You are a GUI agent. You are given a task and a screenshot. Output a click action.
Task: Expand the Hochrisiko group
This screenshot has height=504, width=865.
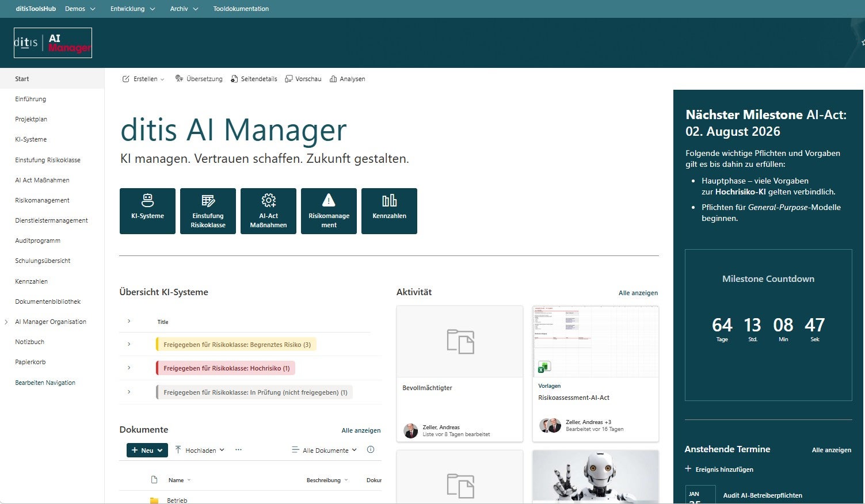(129, 368)
